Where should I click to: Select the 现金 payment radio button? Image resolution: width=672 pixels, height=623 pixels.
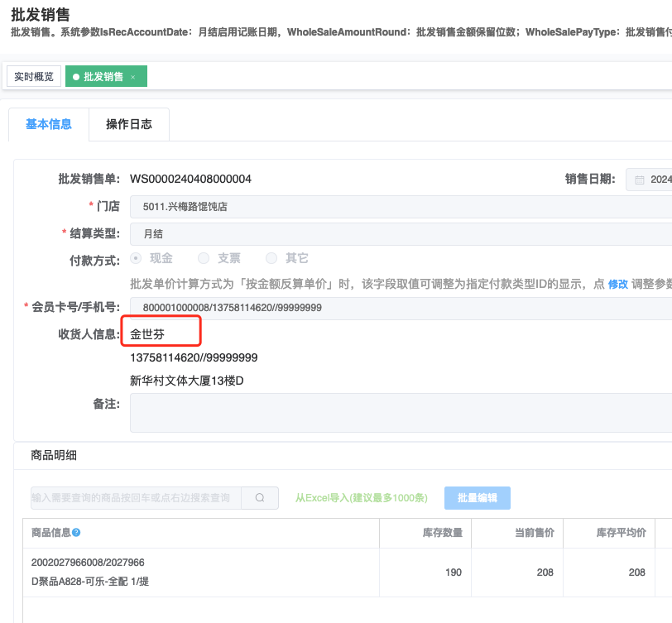(x=137, y=258)
